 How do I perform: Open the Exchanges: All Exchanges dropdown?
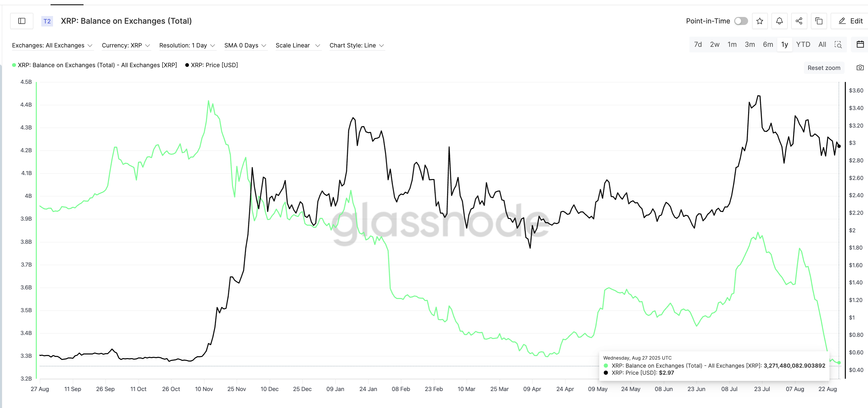[x=52, y=45]
